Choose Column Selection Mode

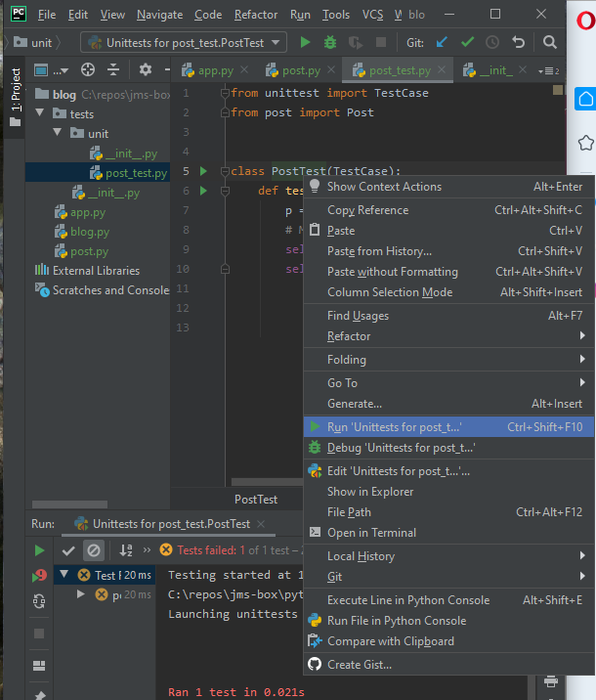448,292
